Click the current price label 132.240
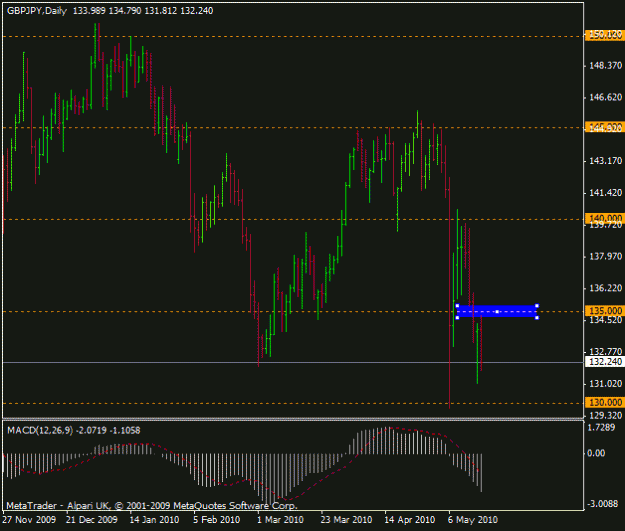 605,362
